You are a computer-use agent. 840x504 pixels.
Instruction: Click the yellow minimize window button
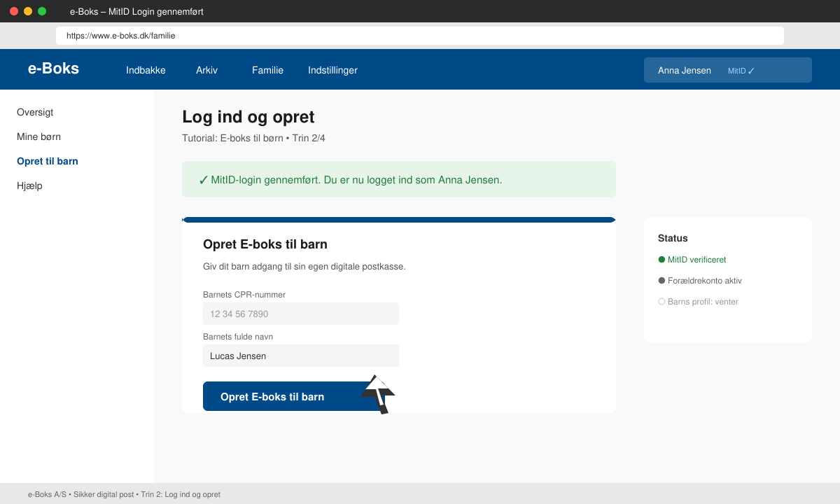click(28, 11)
